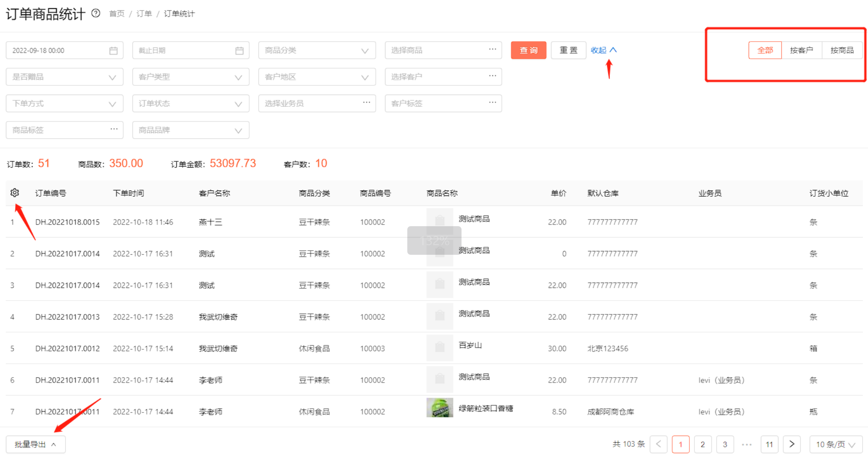The height and width of the screenshot is (457, 868).
Task: Expand the 商品分类 dropdown
Action: 317,50
